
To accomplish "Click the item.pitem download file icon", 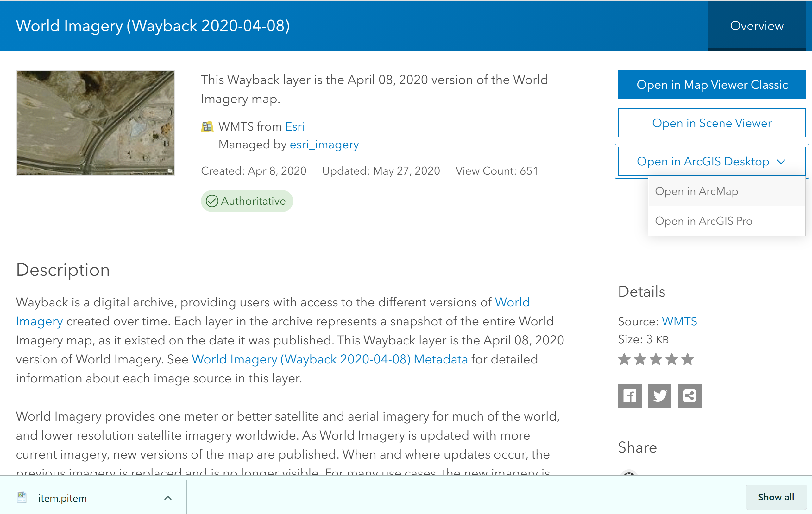I will [22, 498].
